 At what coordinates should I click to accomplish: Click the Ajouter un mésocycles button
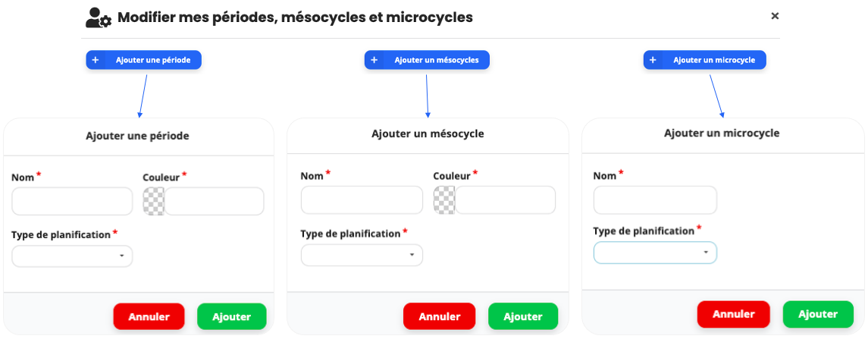click(427, 61)
